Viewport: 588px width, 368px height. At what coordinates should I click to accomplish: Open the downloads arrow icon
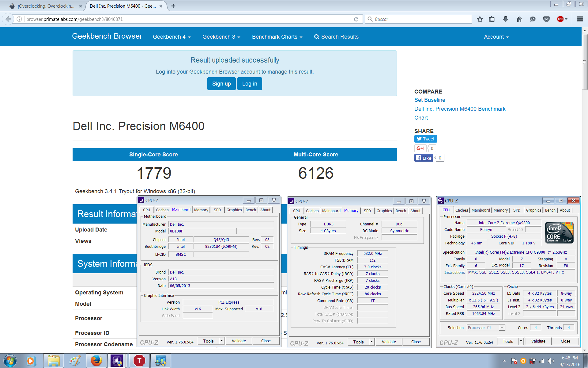(506, 19)
